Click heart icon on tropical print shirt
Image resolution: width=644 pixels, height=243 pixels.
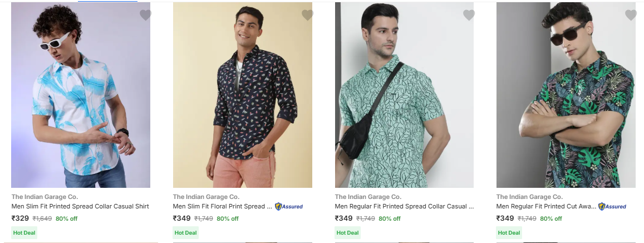click(x=630, y=15)
